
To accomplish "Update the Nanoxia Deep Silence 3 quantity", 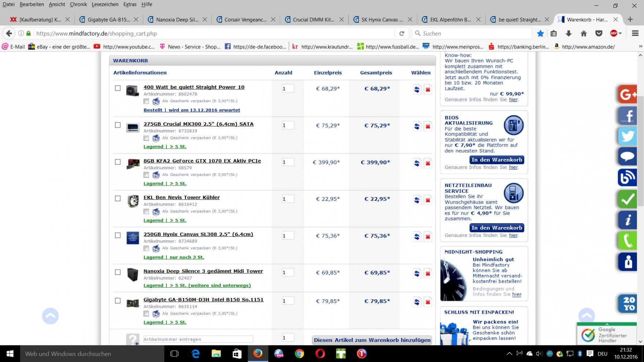I will pos(417,273).
